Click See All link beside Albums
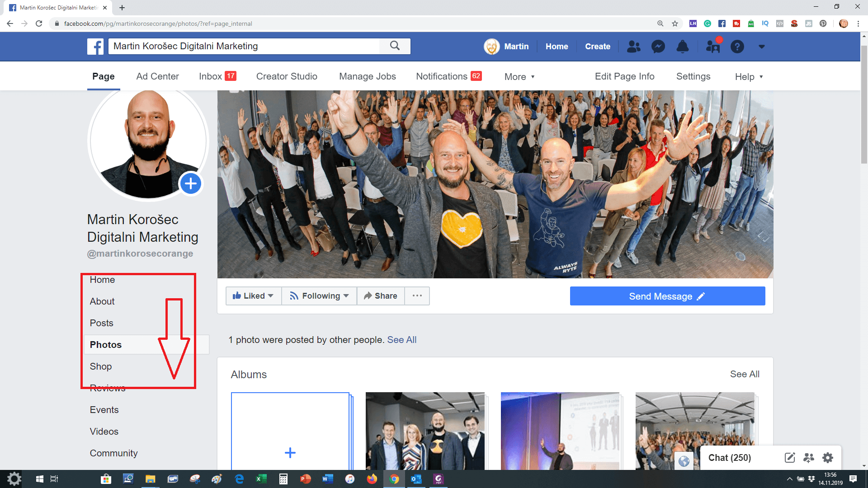The height and width of the screenshot is (488, 868). pos(745,374)
